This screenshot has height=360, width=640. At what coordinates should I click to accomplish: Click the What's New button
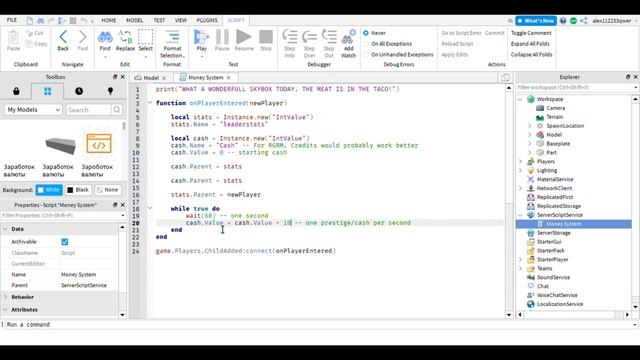536,20
